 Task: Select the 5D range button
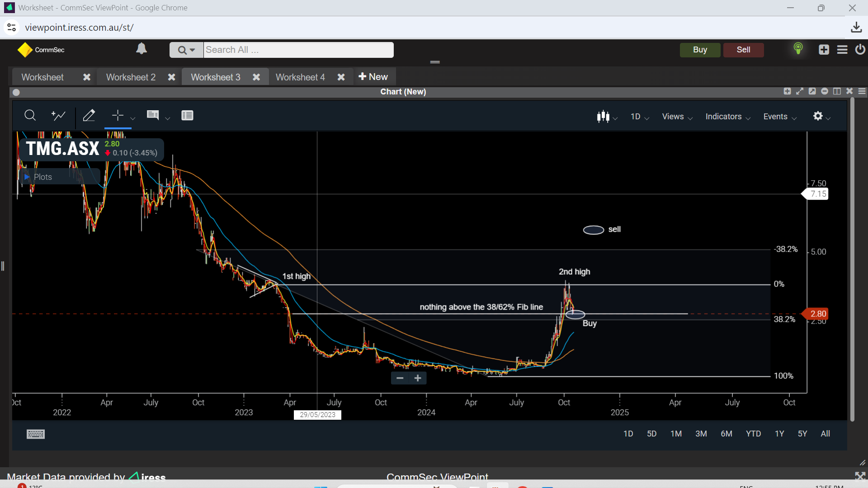tap(651, 434)
